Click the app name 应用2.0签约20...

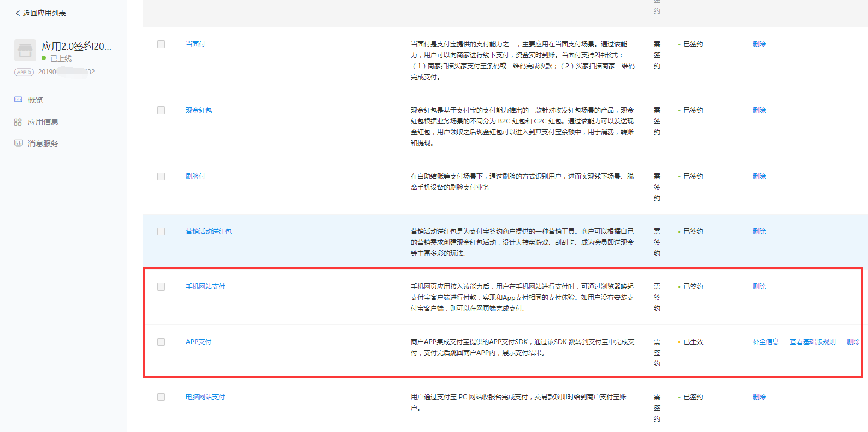[76, 46]
